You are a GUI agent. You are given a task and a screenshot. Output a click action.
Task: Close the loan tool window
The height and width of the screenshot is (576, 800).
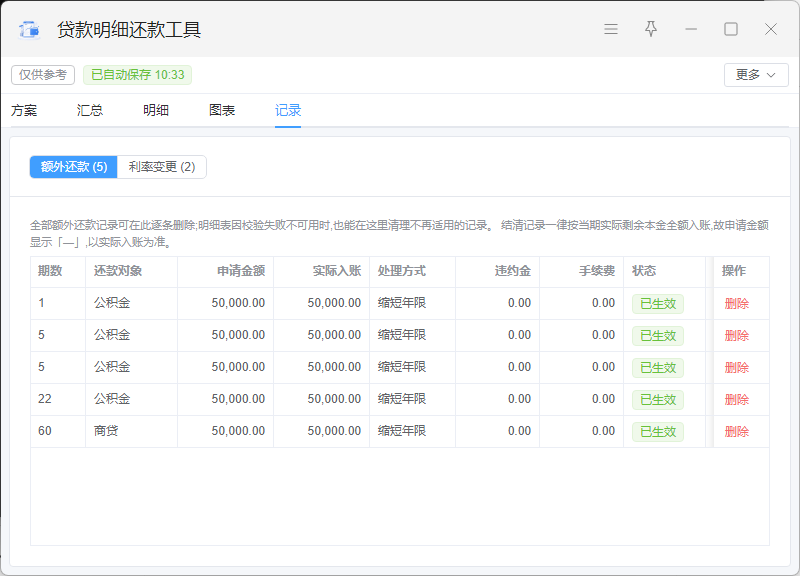click(x=770, y=29)
